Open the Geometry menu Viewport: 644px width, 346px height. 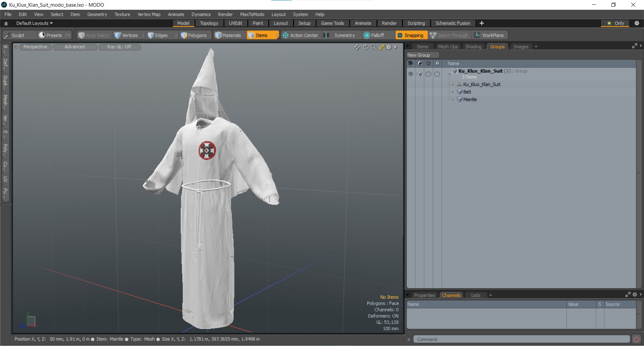click(97, 14)
